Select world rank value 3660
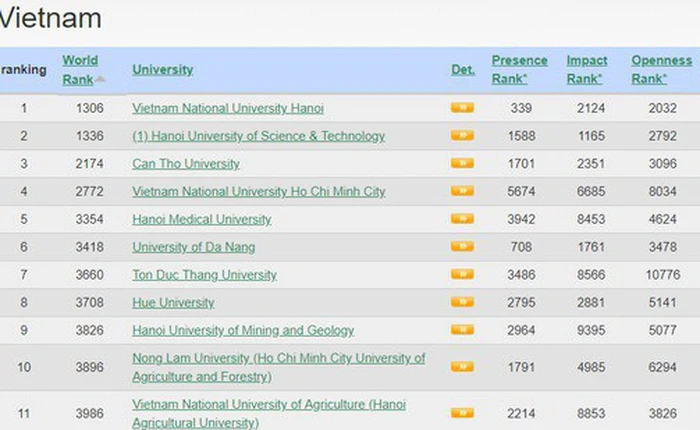The width and height of the screenshot is (700, 430). pyautogui.click(x=89, y=275)
